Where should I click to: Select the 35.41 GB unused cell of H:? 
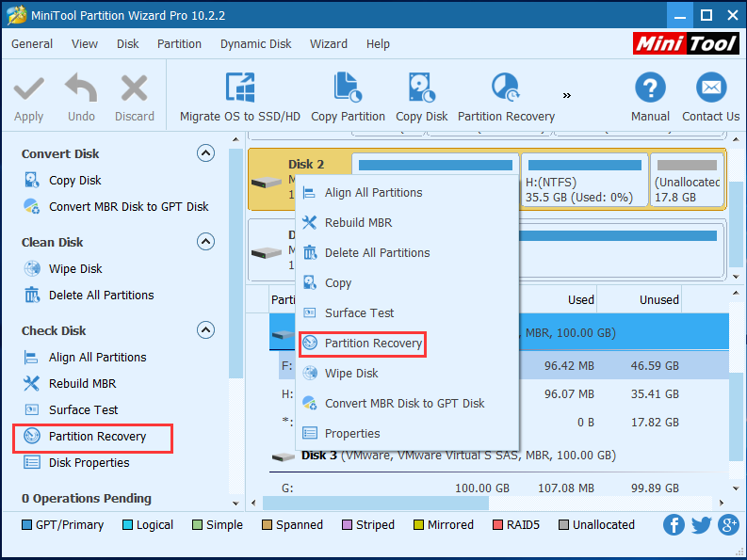click(x=655, y=394)
